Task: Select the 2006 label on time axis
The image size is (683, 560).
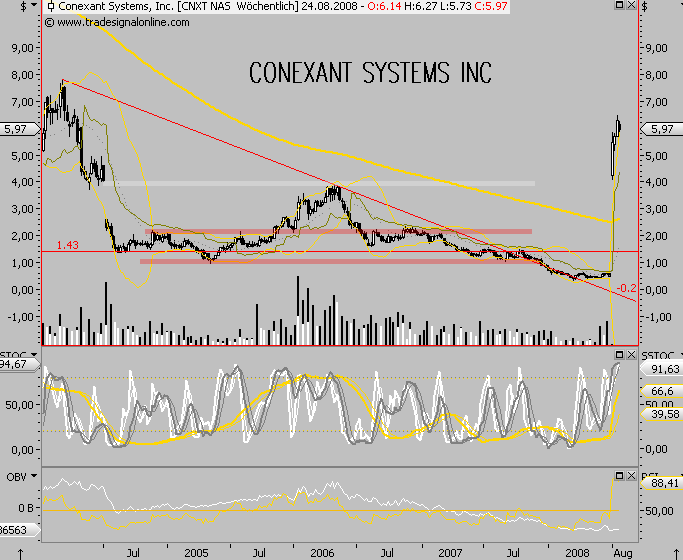Action: click(x=322, y=551)
